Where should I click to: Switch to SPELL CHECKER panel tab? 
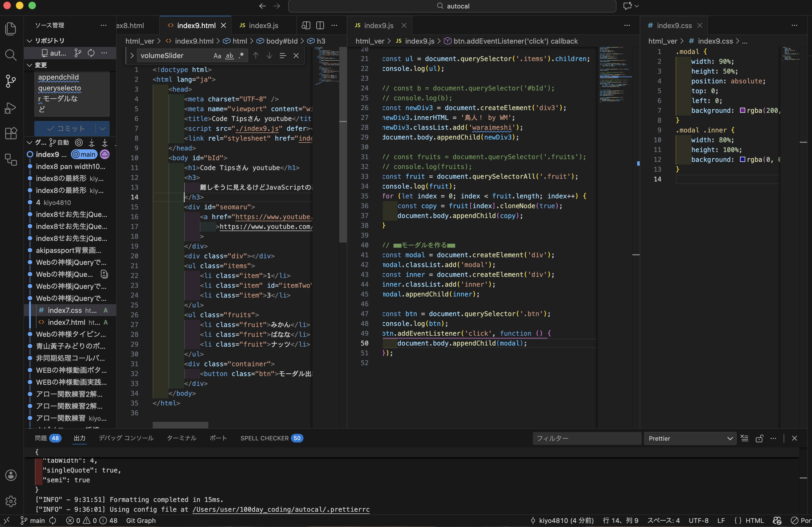click(272, 438)
